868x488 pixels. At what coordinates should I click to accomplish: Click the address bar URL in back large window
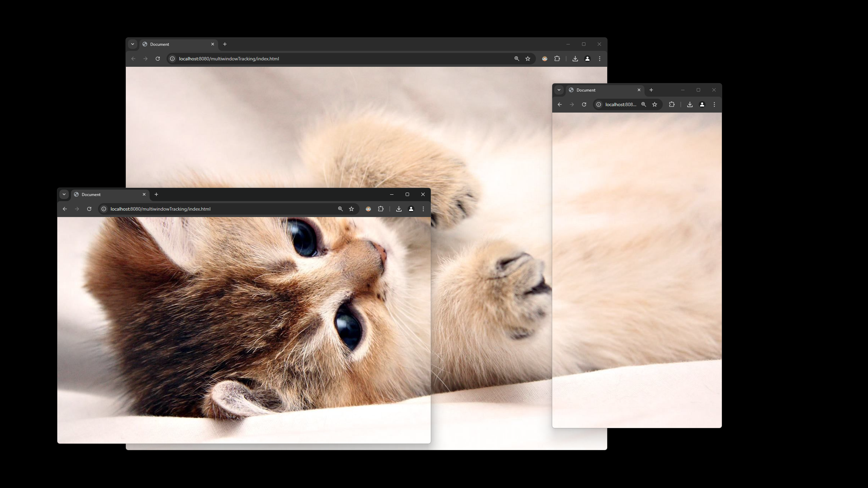point(229,59)
